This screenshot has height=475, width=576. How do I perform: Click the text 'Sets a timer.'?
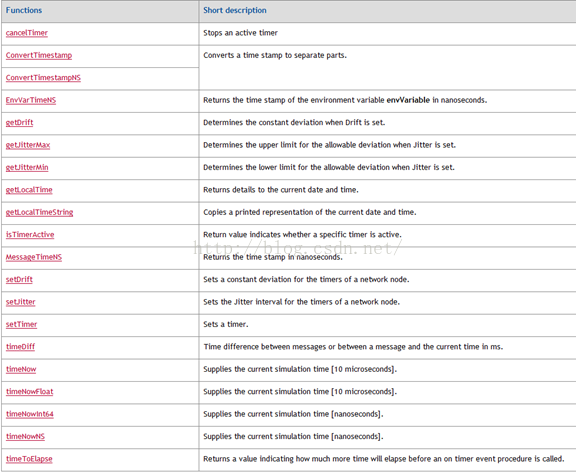[x=226, y=324]
